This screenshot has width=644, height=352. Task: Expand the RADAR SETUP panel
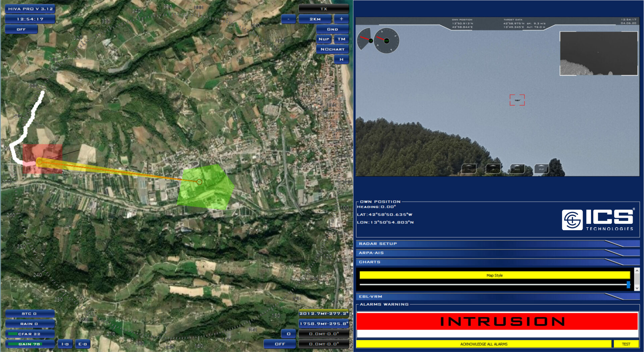(498, 244)
